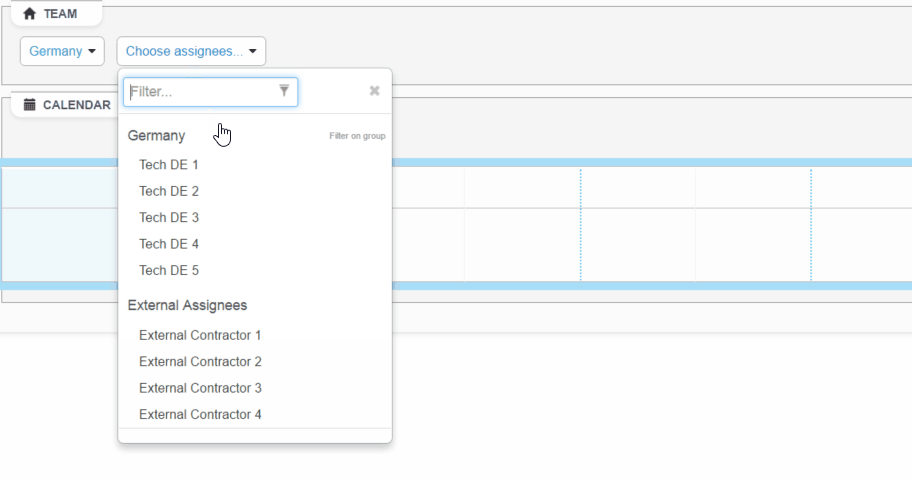
Task: Choose Tech DE 2 from list
Action: [169, 191]
